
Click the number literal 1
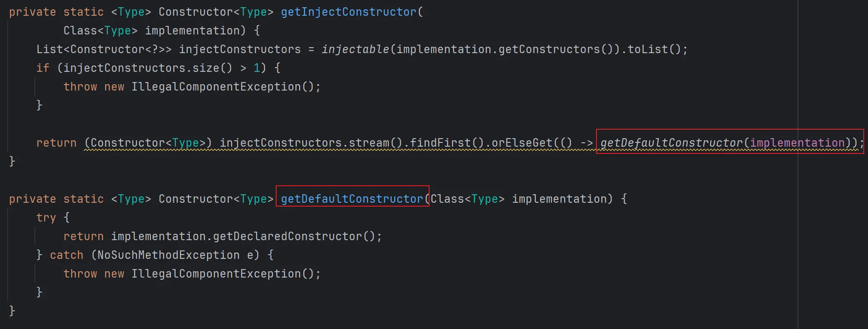tap(257, 68)
